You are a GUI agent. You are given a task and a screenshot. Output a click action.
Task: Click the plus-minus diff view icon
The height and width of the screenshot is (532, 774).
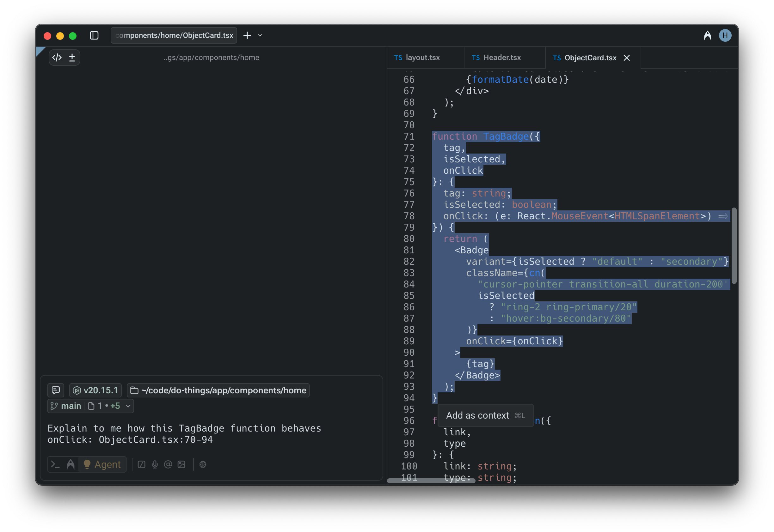[x=72, y=58]
